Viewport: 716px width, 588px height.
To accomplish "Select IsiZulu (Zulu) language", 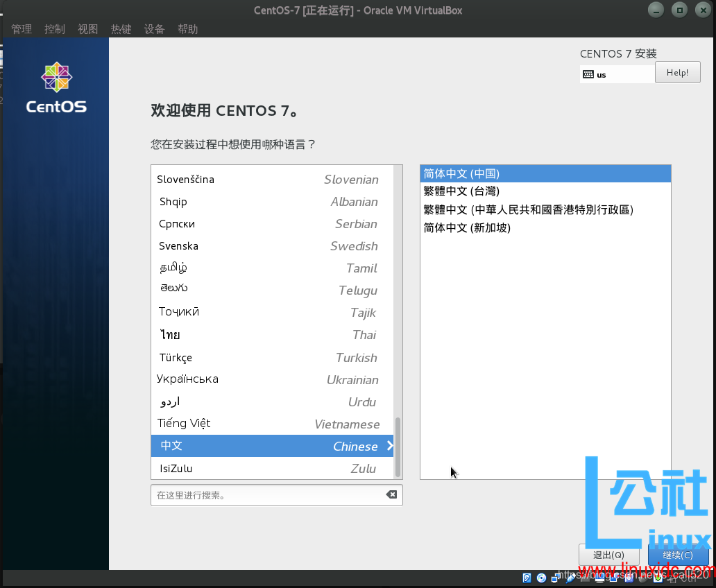I will tap(272, 469).
